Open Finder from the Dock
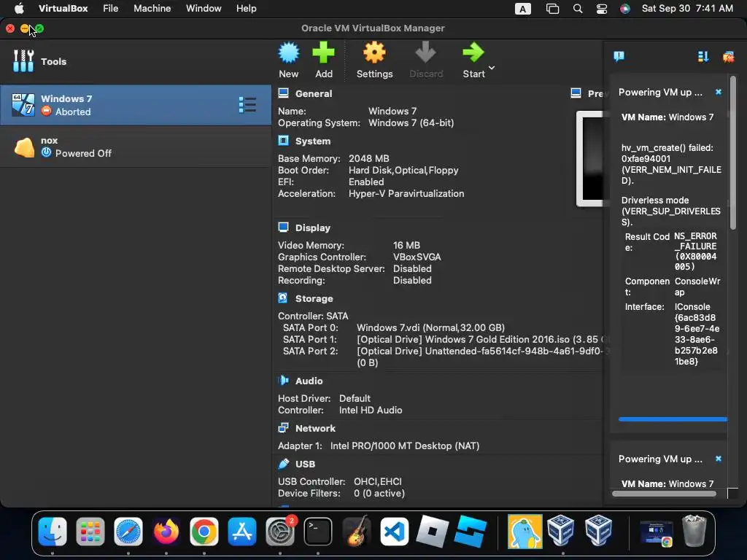The height and width of the screenshot is (560, 747). pyautogui.click(x=53, y=532)
